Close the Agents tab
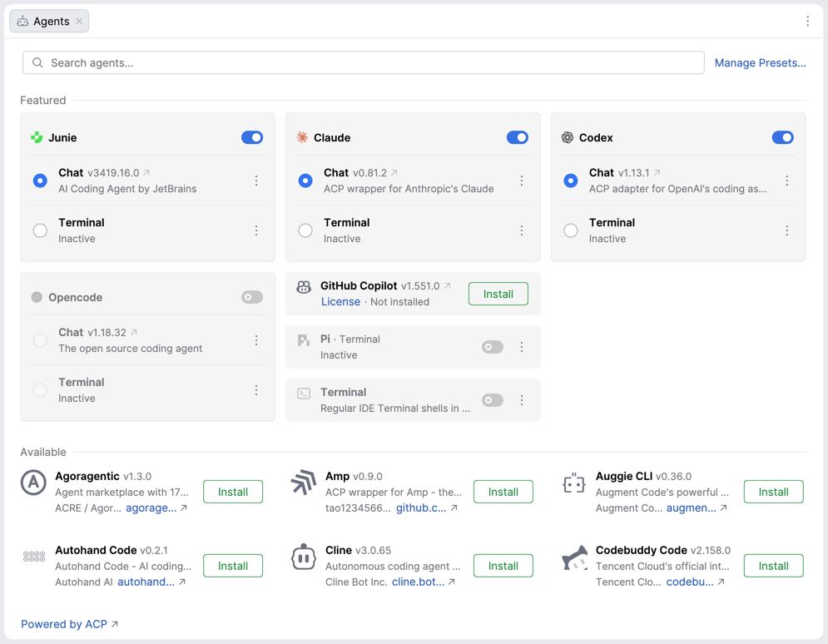This screenshot has width=828, height=644. (79, 21)
